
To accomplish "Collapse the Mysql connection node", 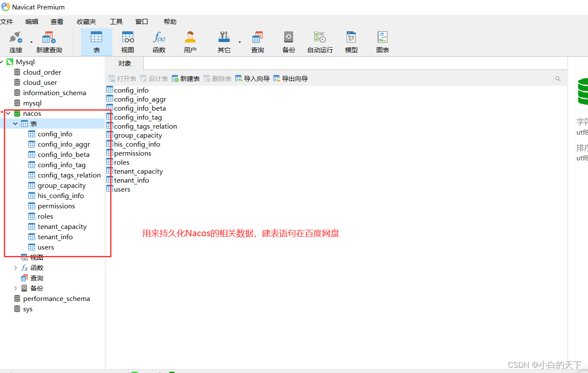I will pyautogui.click(x=2, y=62).
